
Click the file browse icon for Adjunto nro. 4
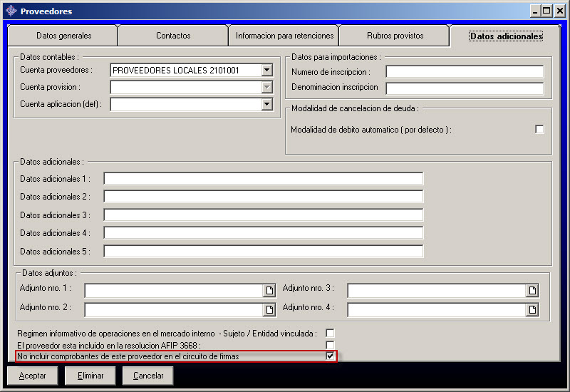pos(532,310)
